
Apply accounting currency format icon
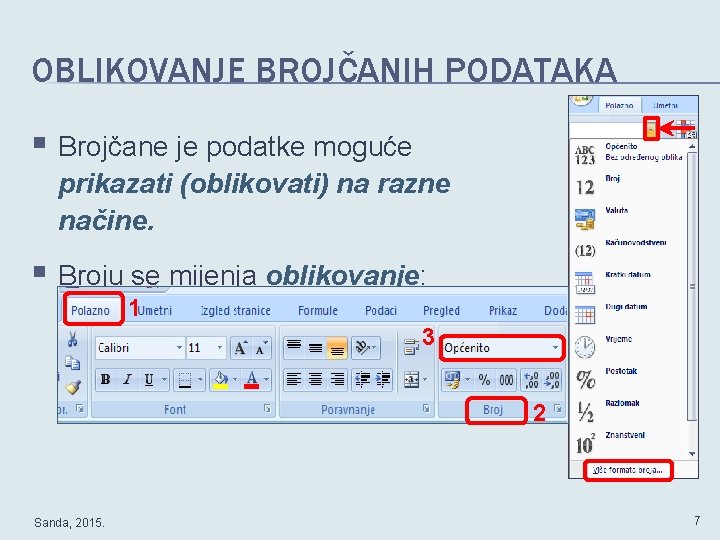[x=452, y=380]
